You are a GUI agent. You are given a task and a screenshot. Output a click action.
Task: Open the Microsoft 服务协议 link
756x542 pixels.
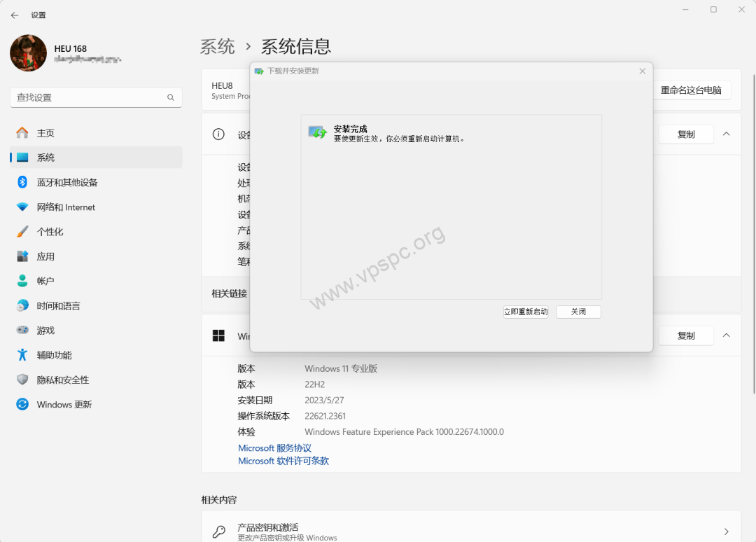point(275,448)
